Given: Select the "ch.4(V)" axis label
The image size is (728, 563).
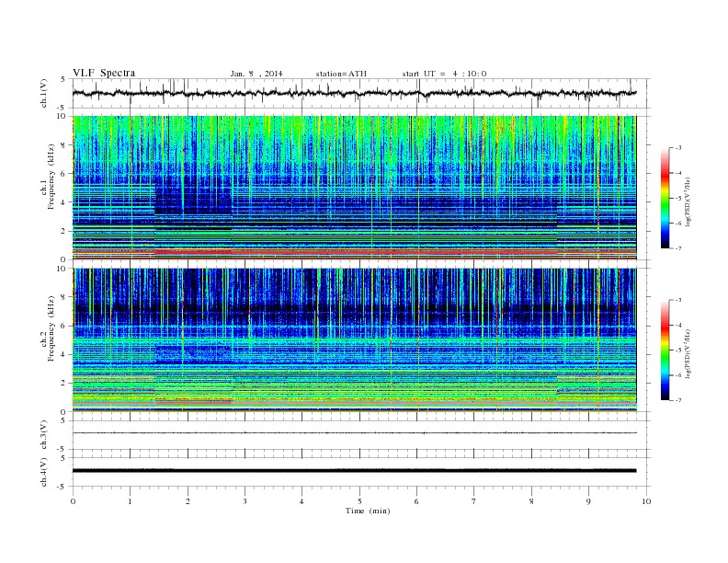Looking at the screenshot, I should pyautogui.click(x=44, y=472).
